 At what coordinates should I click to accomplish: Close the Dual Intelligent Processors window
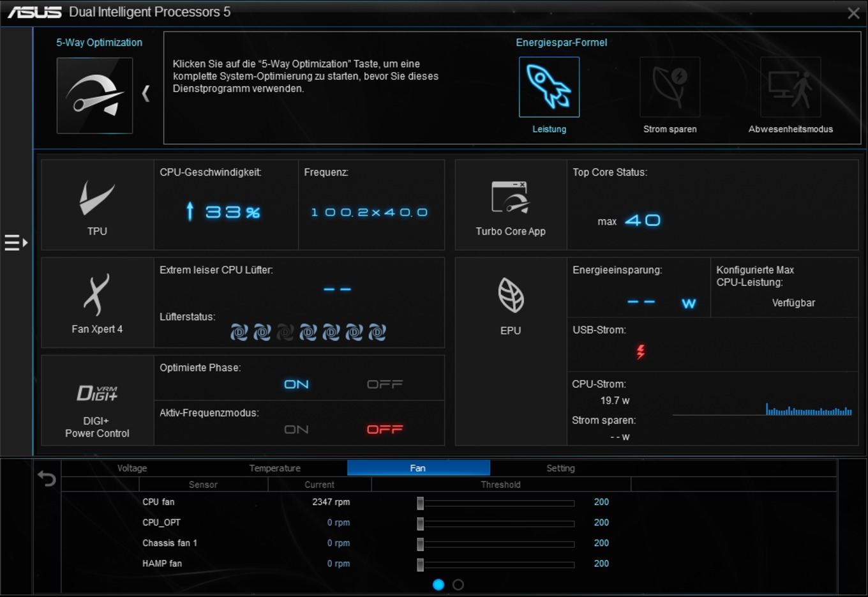853,13
